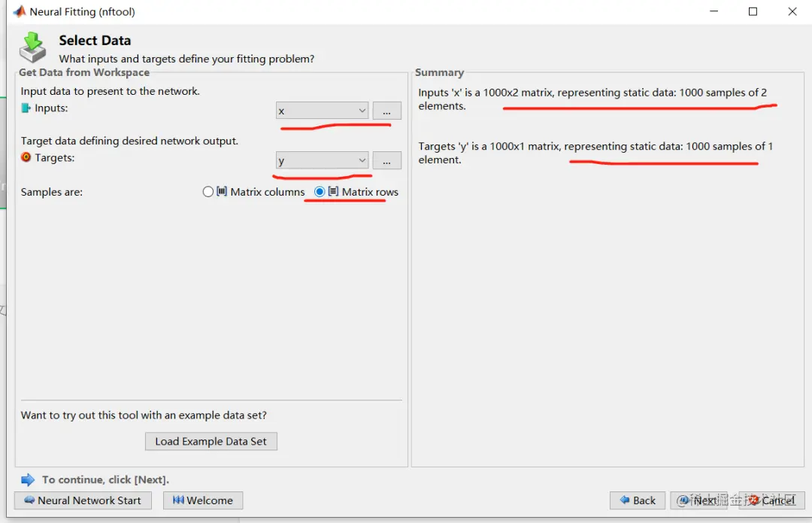
Task: Click 'What inputs and targets define your fitting problem?' text
Action: coord(186,59)
